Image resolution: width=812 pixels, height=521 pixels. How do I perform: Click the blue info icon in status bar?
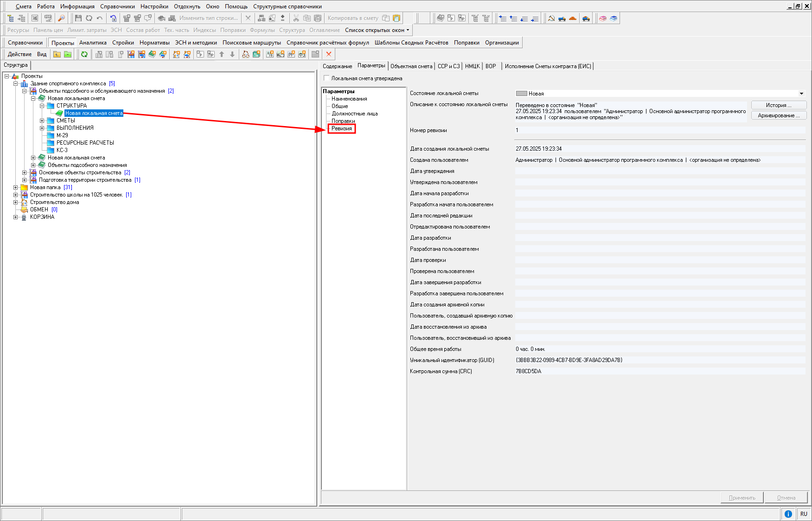click(x=788, y=514)
